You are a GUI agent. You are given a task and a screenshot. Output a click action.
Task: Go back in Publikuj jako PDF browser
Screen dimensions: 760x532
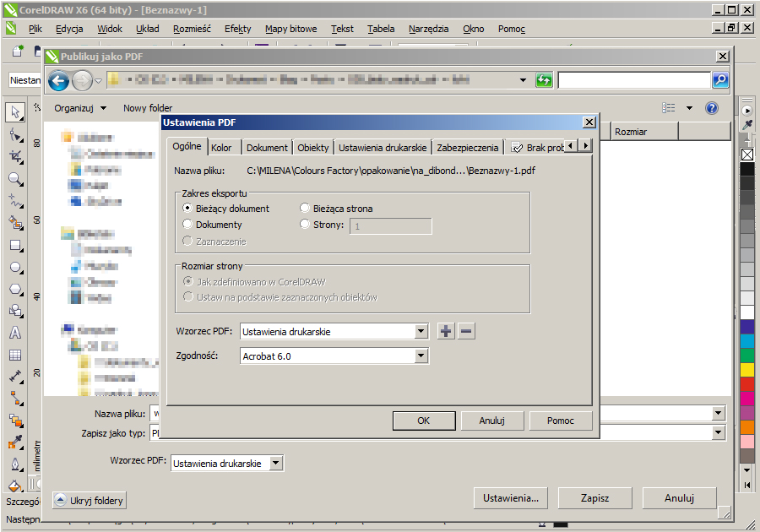(x=58, y=80)
